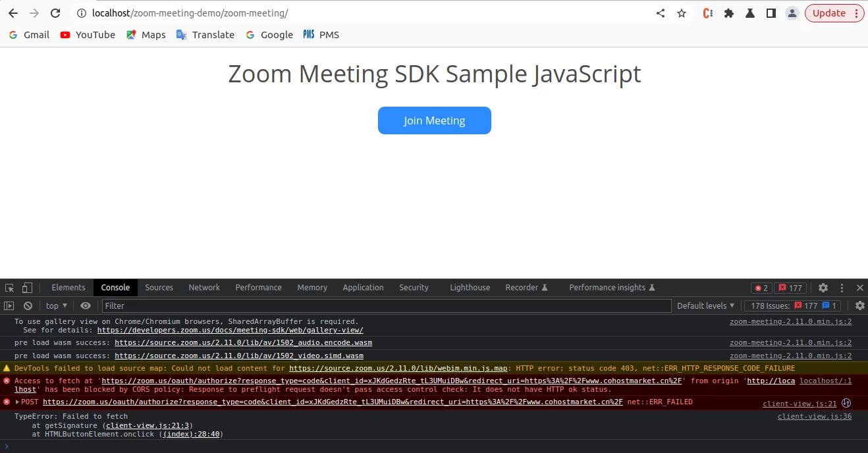
Task: Expand the POST error entry
Action: [x=18, y=402]
